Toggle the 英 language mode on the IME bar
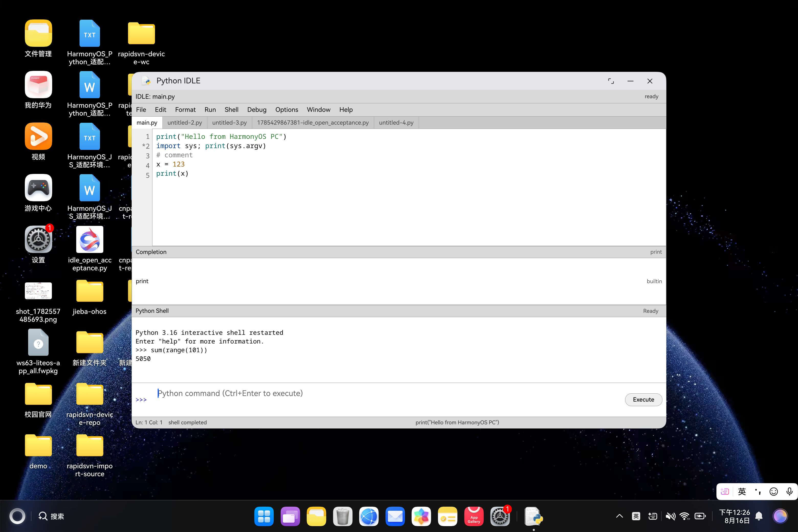 click(742, 492)
